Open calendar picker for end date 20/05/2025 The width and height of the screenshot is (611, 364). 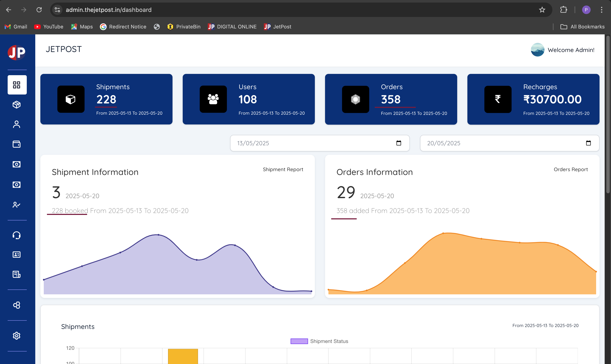[x=588, y=143]
